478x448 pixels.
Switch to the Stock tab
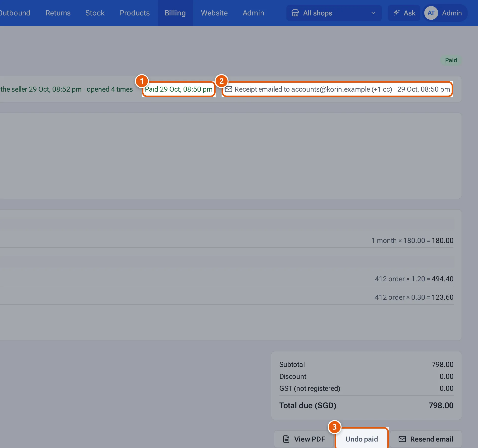point(95,13)
